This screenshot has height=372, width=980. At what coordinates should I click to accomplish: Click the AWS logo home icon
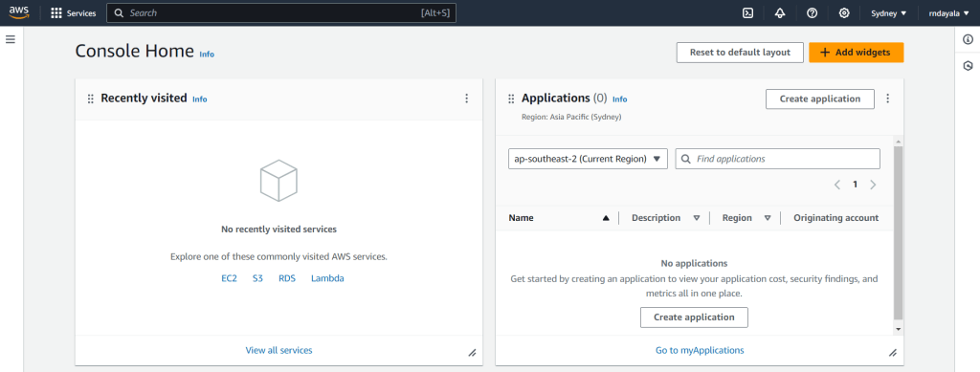(19, 12)
